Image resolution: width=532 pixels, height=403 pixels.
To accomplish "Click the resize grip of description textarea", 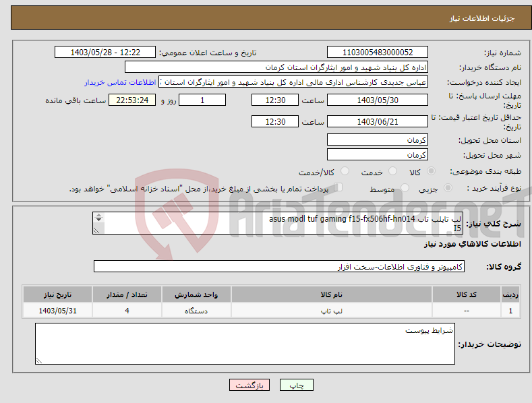I will point(96,230).
